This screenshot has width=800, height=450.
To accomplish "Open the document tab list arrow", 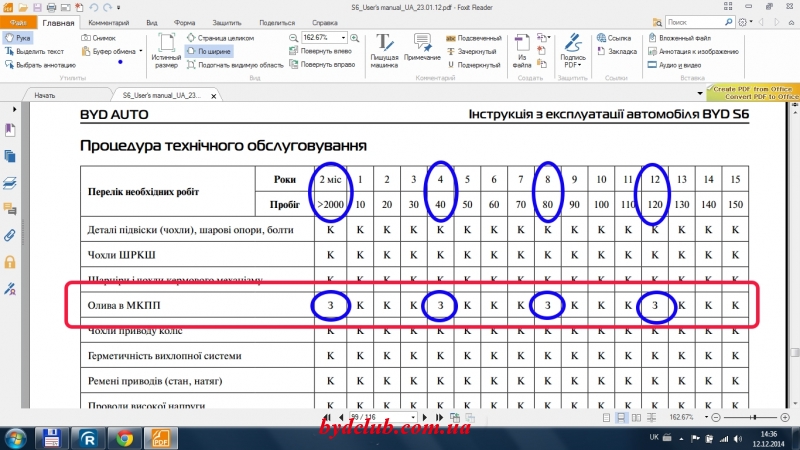I will (x=699, y=93).
